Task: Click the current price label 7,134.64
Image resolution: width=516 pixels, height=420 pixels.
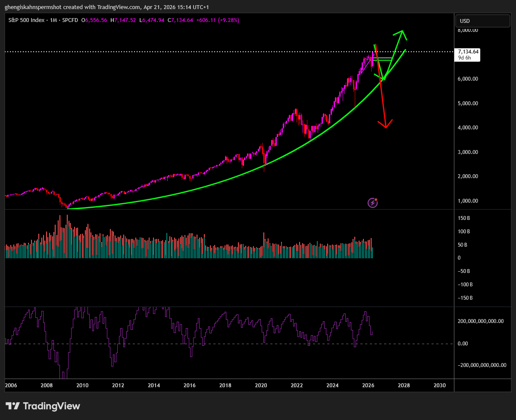Action: coord(468,52)
